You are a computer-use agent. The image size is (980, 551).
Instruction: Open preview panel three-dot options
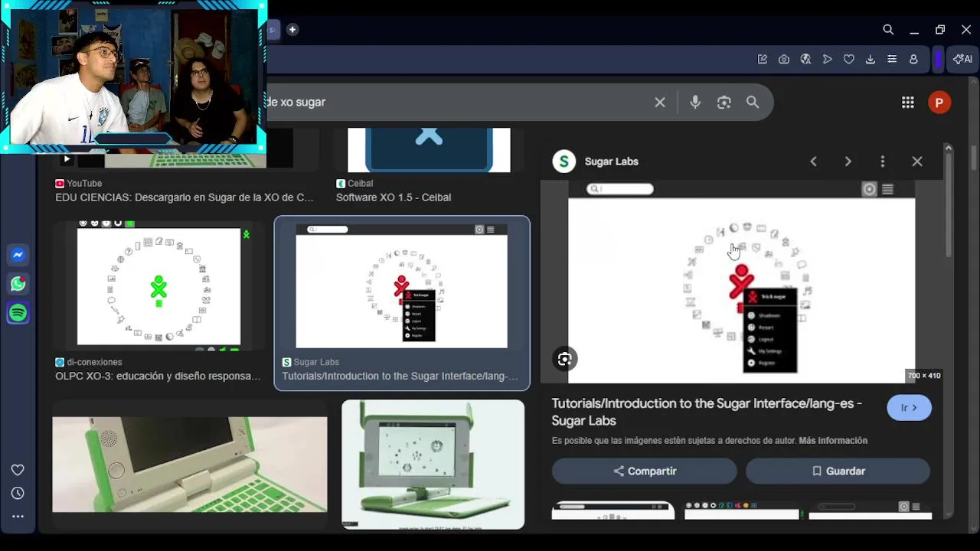click(882, 161)
